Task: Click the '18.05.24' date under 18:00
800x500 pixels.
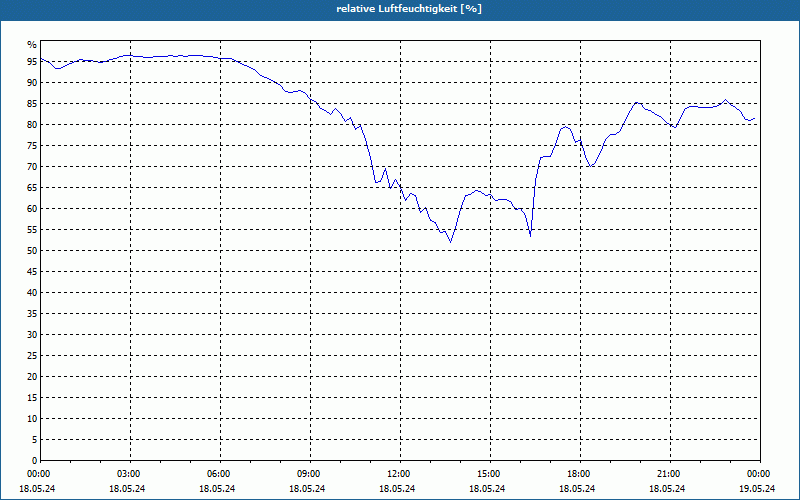Action: (577, 489)
